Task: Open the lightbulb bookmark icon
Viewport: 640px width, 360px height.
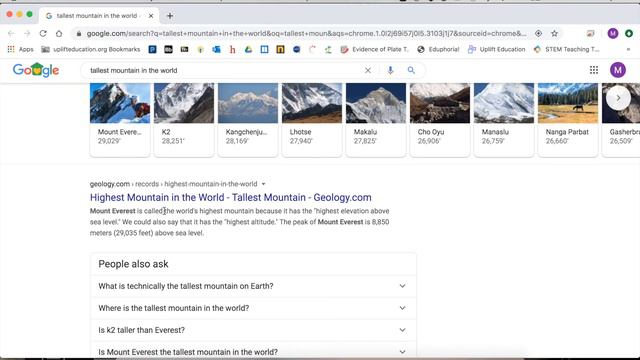Action: click(200, 49)
